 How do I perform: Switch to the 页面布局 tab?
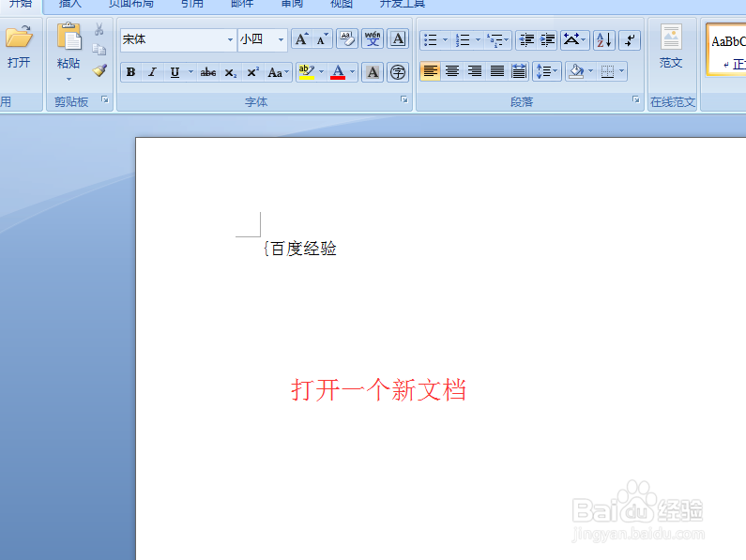tap(130, 4)
